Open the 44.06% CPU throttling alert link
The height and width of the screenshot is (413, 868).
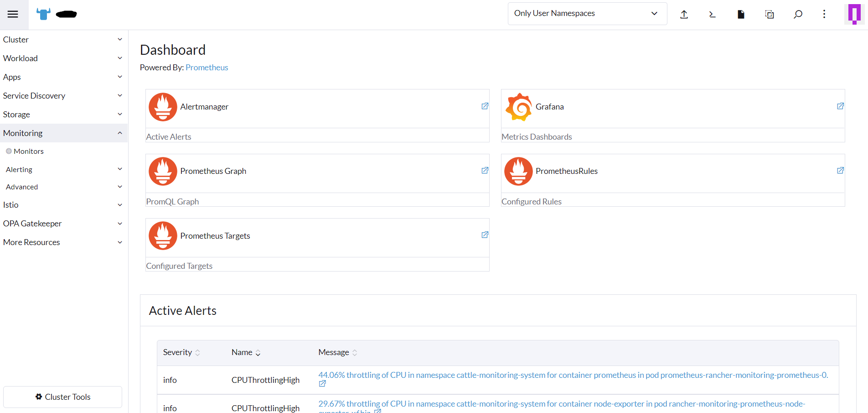coord(573,375)
